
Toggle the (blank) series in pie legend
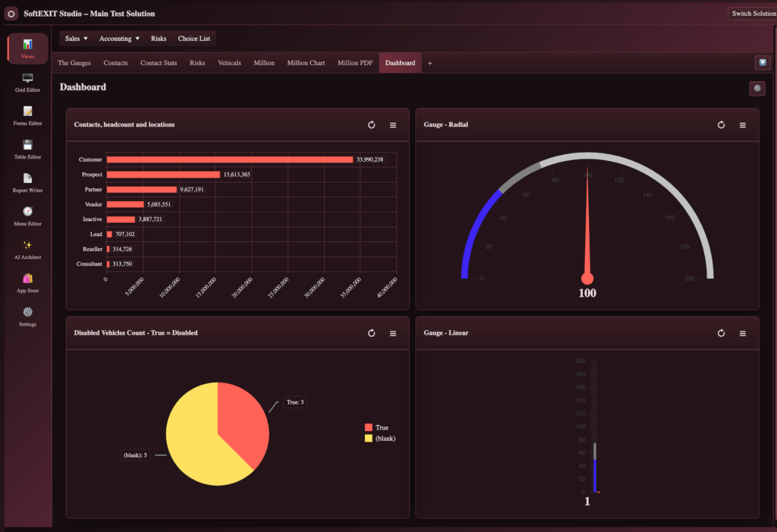point(380,439)
